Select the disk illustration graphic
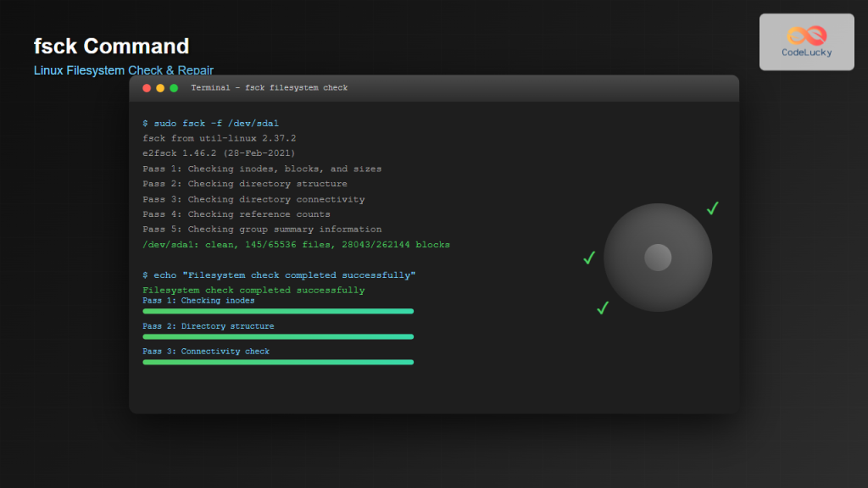Screen dimensions: 868x488 [658, 258]
